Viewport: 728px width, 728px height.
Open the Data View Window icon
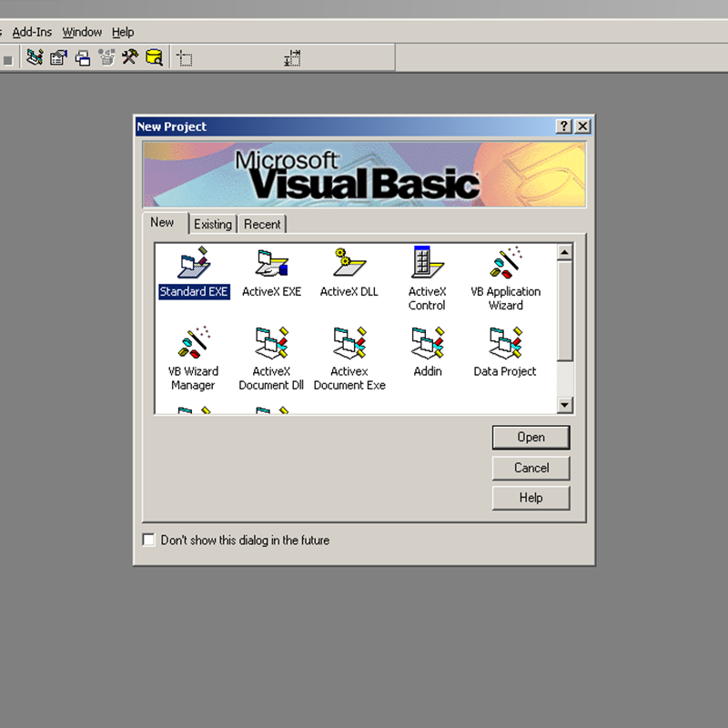coord(154,57)
